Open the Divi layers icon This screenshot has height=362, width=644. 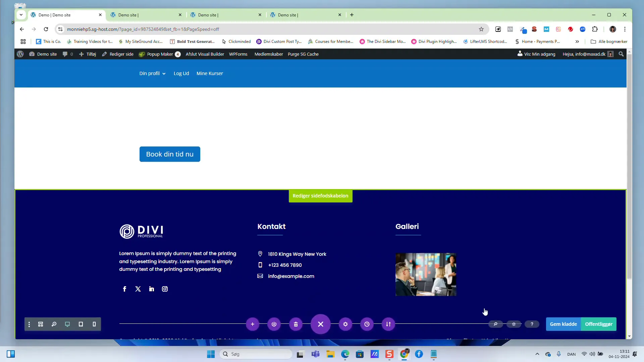514,324
